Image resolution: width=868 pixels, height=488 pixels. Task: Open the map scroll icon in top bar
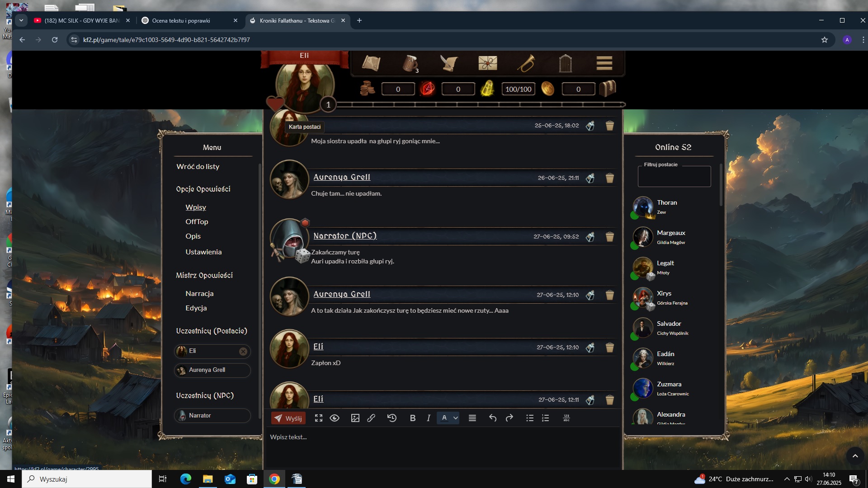point(371,63)
